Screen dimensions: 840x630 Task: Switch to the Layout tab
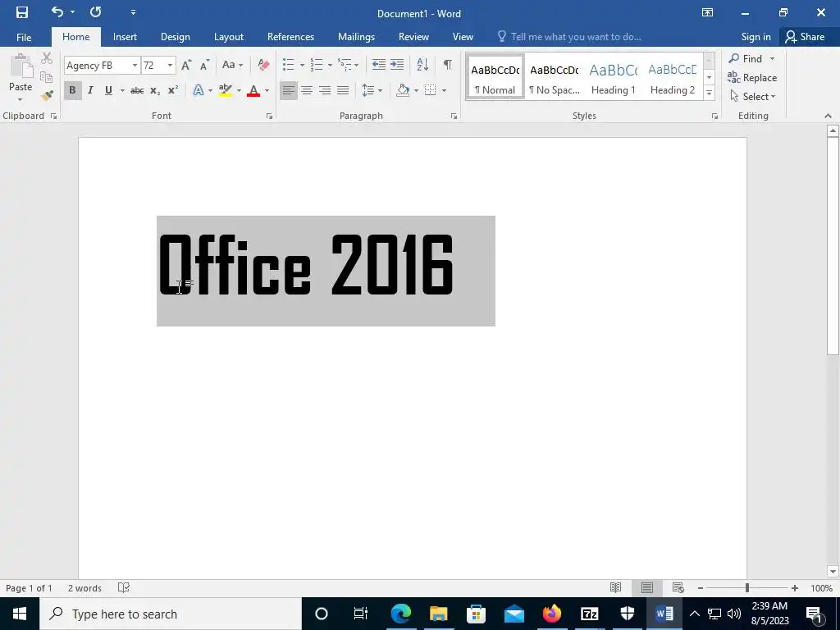[x=229, y=37]
